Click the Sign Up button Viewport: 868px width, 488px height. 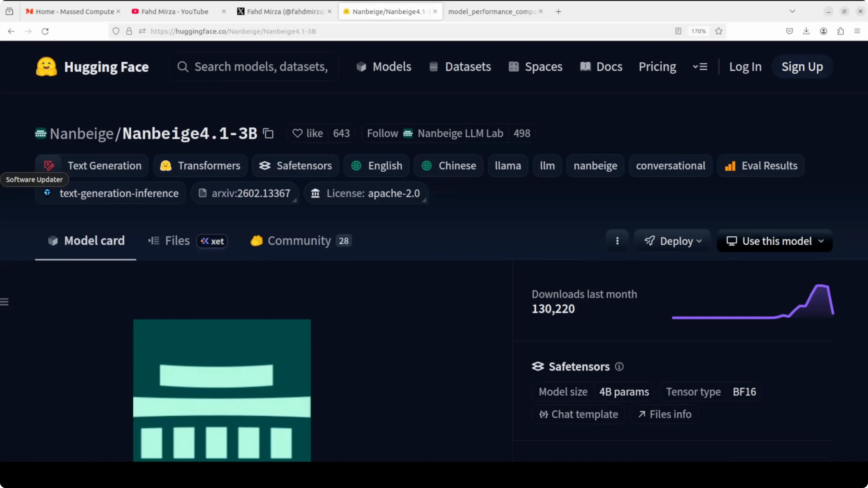click(802, 67)
